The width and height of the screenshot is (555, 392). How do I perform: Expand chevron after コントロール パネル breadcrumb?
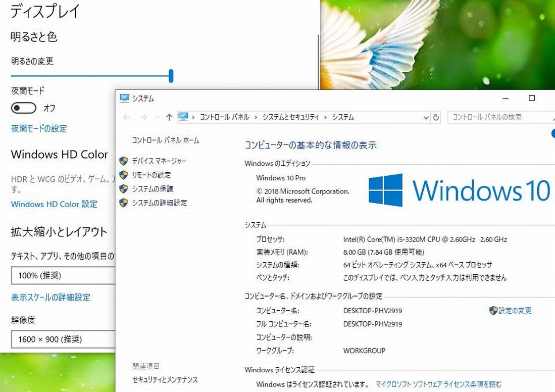pyautogui.click(x=256, y=118)
